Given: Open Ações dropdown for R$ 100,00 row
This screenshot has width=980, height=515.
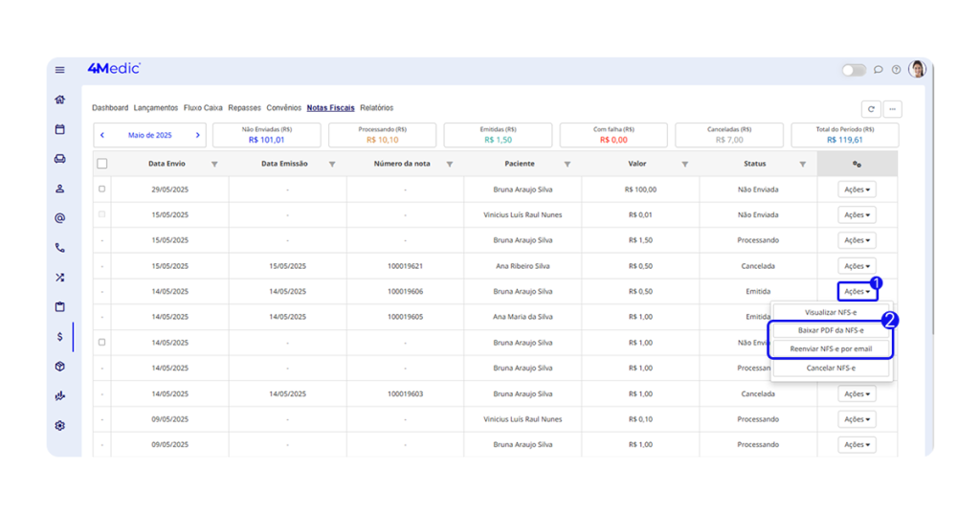Looking at the screenshot, I should pyautogui.click(x=857, y=190).
